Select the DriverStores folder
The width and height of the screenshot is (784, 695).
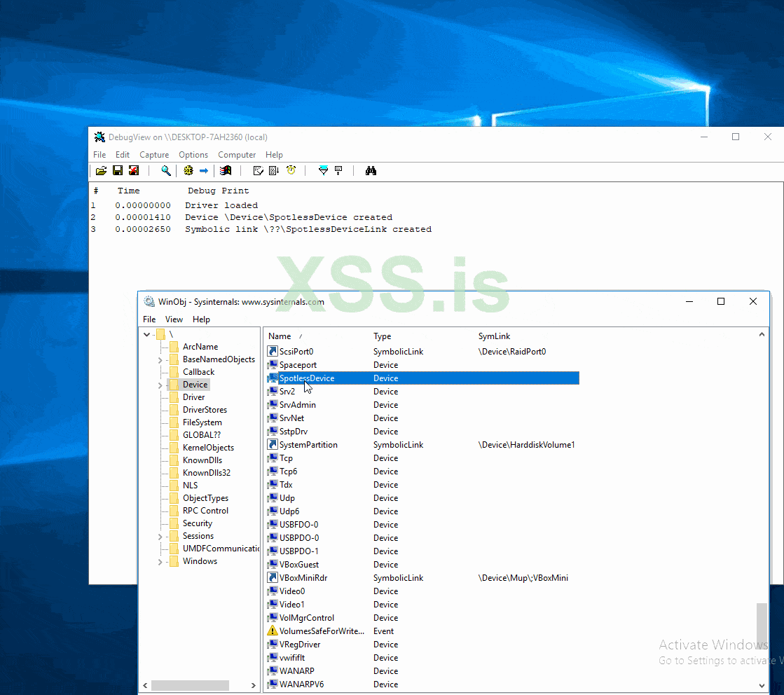(x=205, y=409)
